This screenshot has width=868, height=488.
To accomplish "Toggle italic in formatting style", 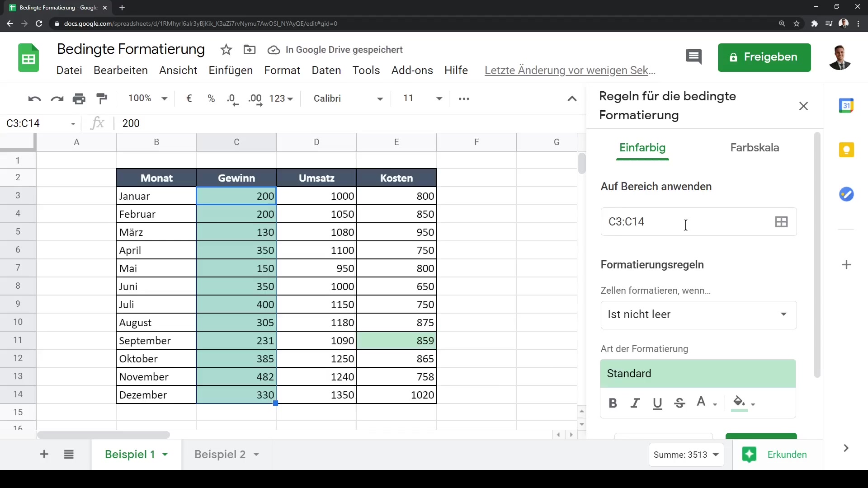I will click(x=635, y=403).
